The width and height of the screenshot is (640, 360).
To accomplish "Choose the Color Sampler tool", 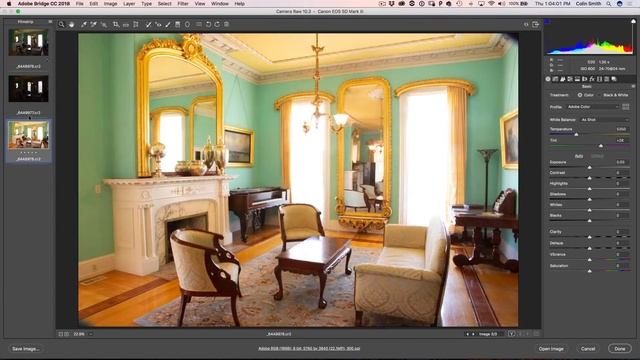I will click(x=93, y=24).
